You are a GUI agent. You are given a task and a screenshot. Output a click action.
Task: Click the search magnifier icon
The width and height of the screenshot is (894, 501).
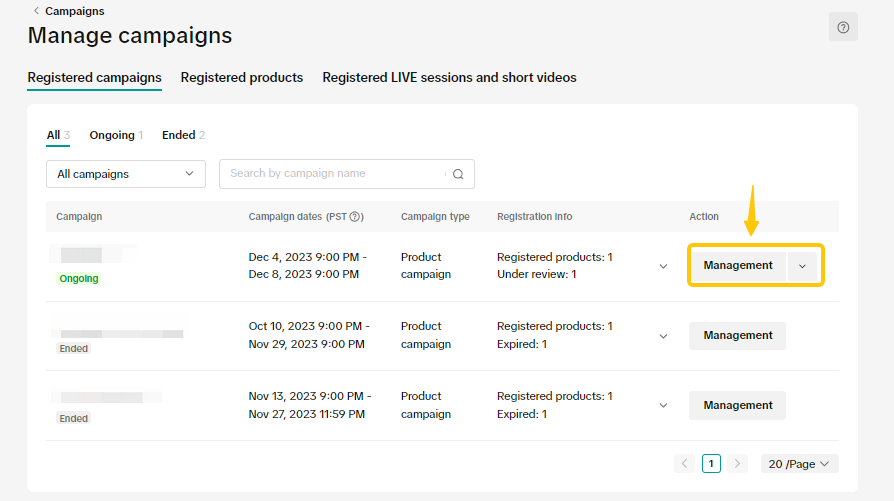click(x=458, y=174)
